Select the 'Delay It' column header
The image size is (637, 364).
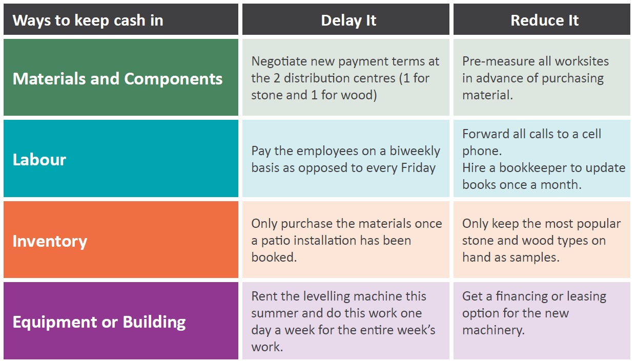coord(346,19)
